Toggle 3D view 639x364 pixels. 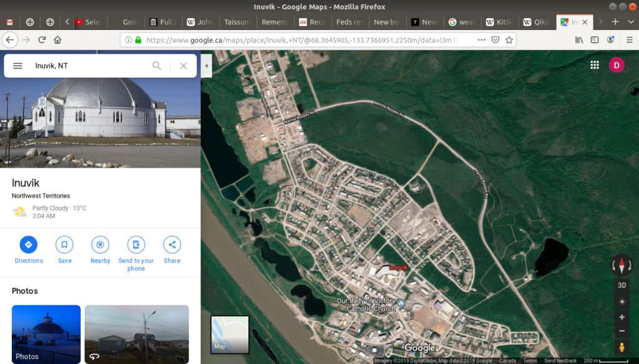coord(622,285)
